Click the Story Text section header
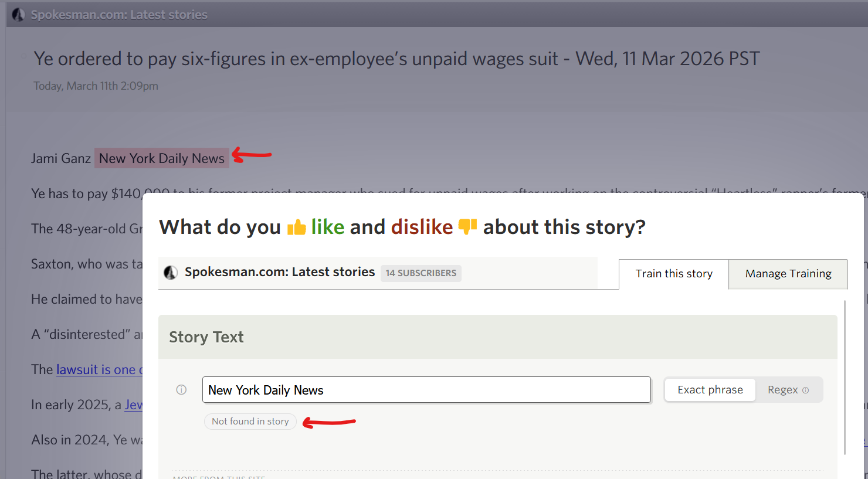The width and height of the screenshot is (868, 479). point(206,337)
